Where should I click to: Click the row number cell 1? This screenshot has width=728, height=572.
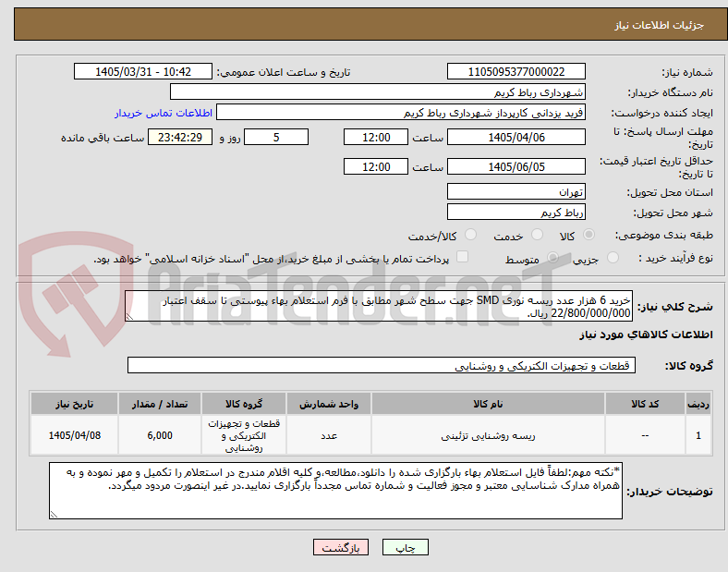698,435
